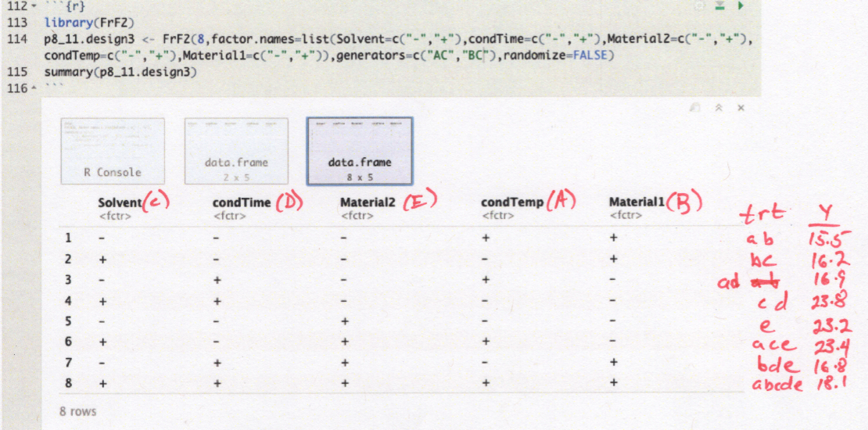
Task: Run the current R code chunk
Action: [x=740, y=5]
